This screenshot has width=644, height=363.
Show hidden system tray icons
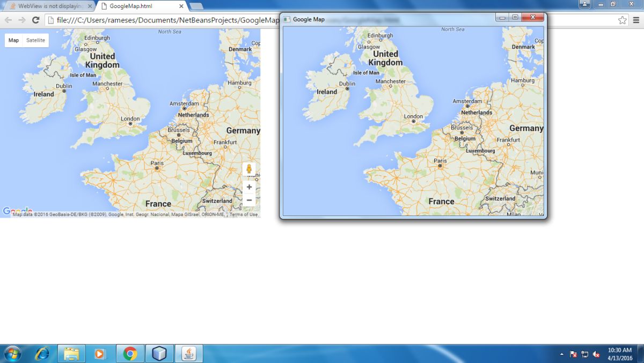562,354
